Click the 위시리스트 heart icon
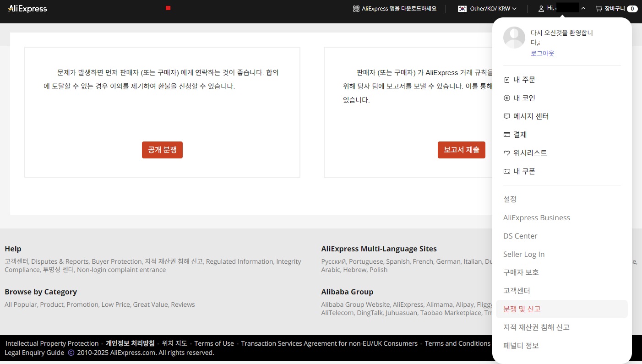The height and width of the screenshot is (364, 642). point(506,153)
